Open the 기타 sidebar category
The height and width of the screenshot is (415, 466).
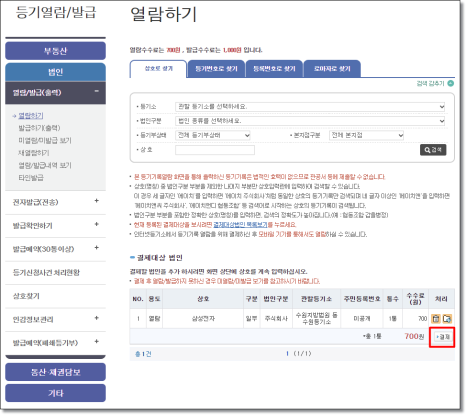tap(55, 393)
